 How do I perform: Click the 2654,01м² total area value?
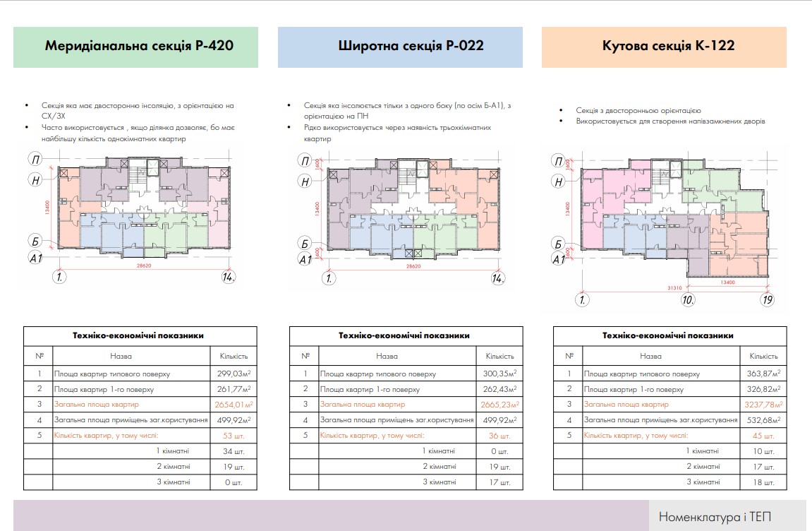pyautogui.click(x=234, y=405)
